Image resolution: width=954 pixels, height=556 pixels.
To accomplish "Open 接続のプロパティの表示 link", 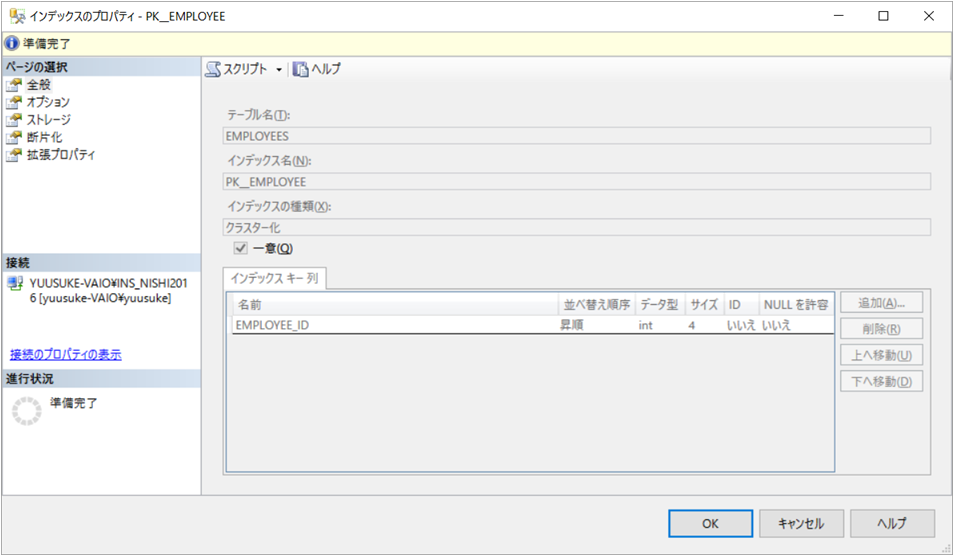I will tap(66, 355).
